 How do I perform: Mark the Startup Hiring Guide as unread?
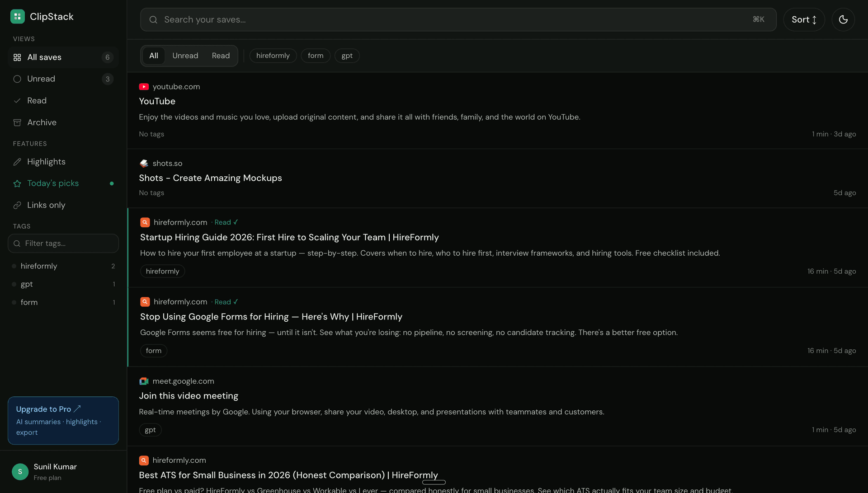pos(226,222)
